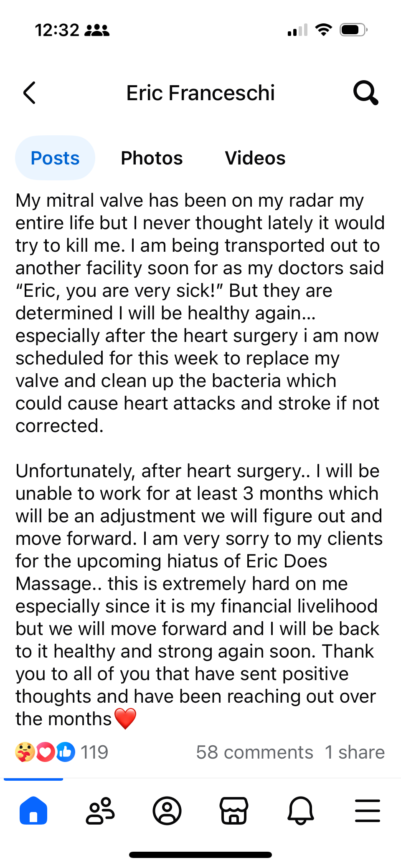401x868 pixels.
Task: Open the Marketplace storefront icon
Action: click(x=234, y=810)
